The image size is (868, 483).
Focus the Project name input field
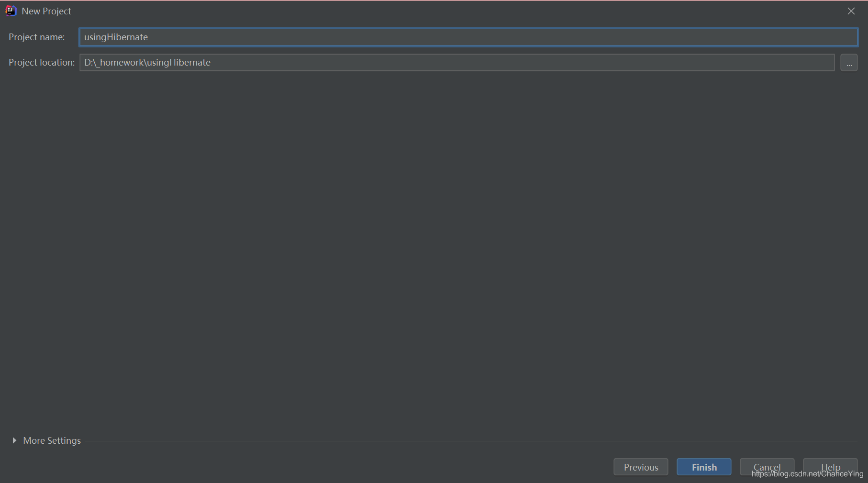pyautogui.click(x=468, y=37)
